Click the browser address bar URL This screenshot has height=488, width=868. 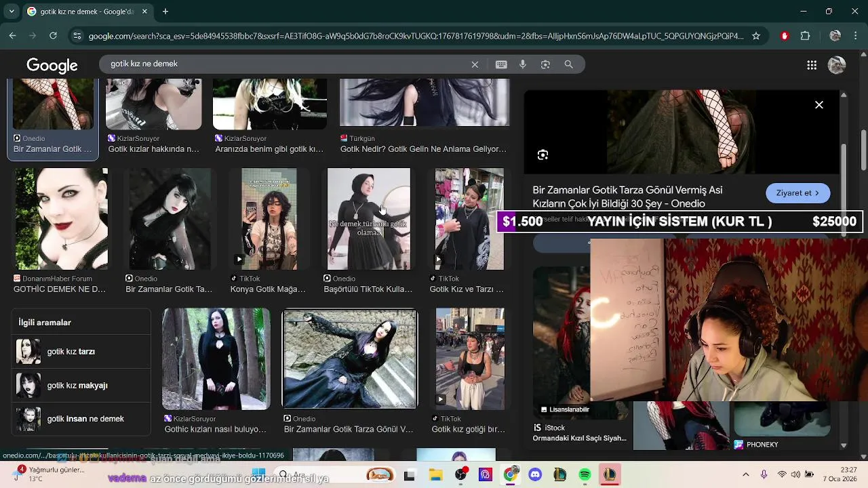[416, 36]
